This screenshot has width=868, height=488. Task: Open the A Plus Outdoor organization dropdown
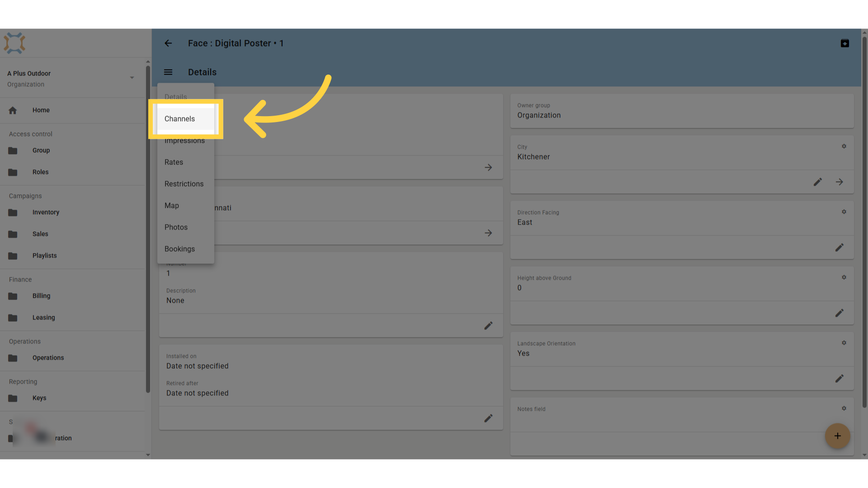pos(72,79)
